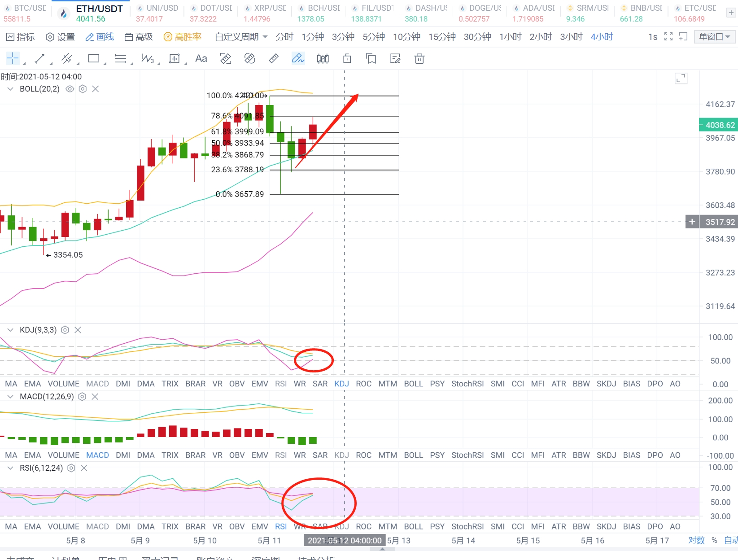The height and width of the screenshot is (560, 738).
Task: Open the 自定义周期 custom period dropdown
Action: (241, 37)
